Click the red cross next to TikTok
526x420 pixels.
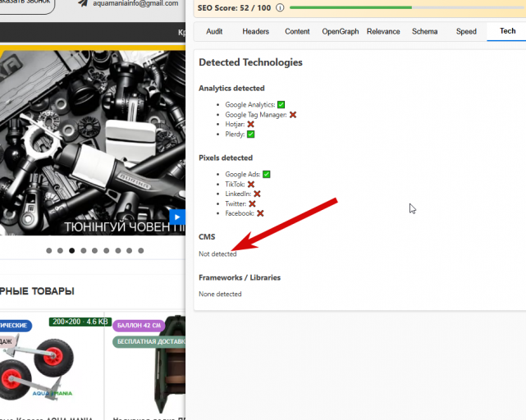click(x=251, y=185)
